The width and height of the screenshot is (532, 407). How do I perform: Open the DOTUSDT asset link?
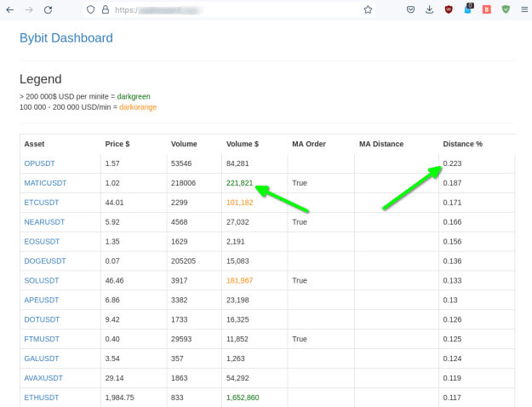pos(42,319)
